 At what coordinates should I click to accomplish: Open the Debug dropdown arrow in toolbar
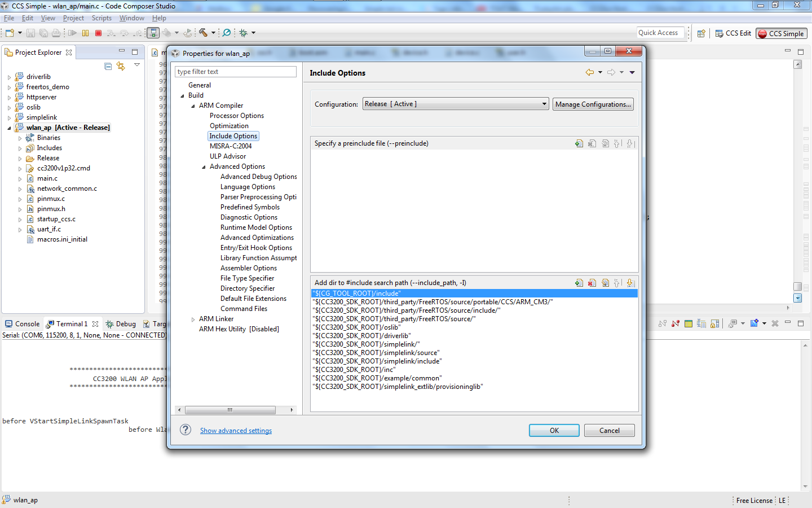253,33
